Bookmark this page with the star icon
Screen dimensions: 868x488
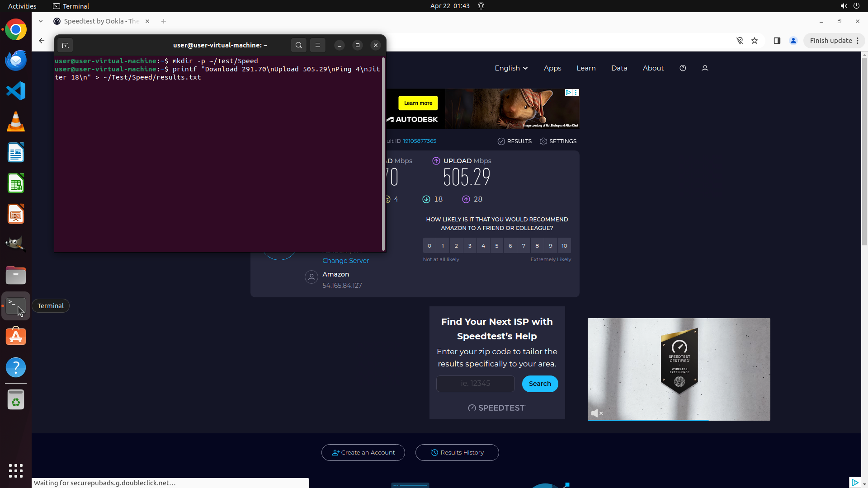coord(755,41)
